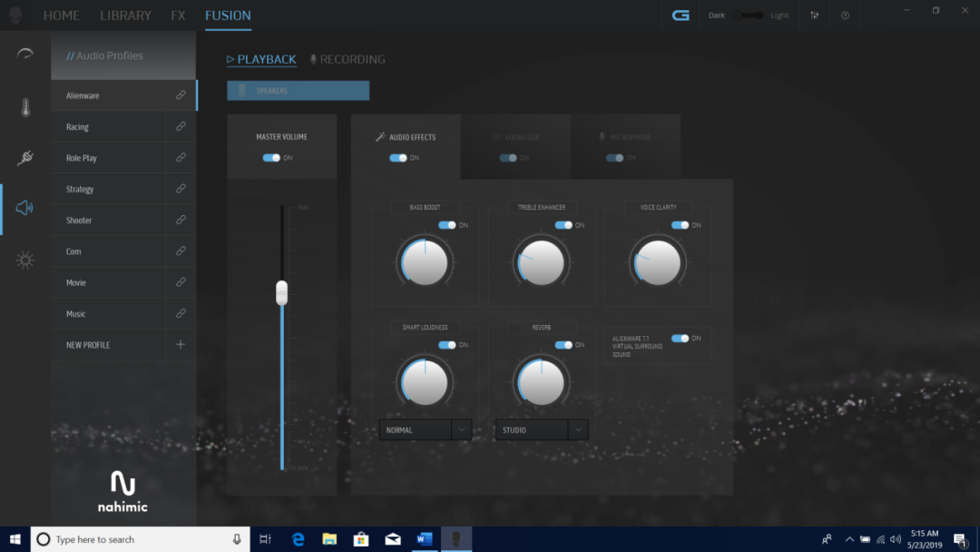Open the power plug sidebar icon
The height and width of the screenshot is (552, 980).
pos(25,158)
